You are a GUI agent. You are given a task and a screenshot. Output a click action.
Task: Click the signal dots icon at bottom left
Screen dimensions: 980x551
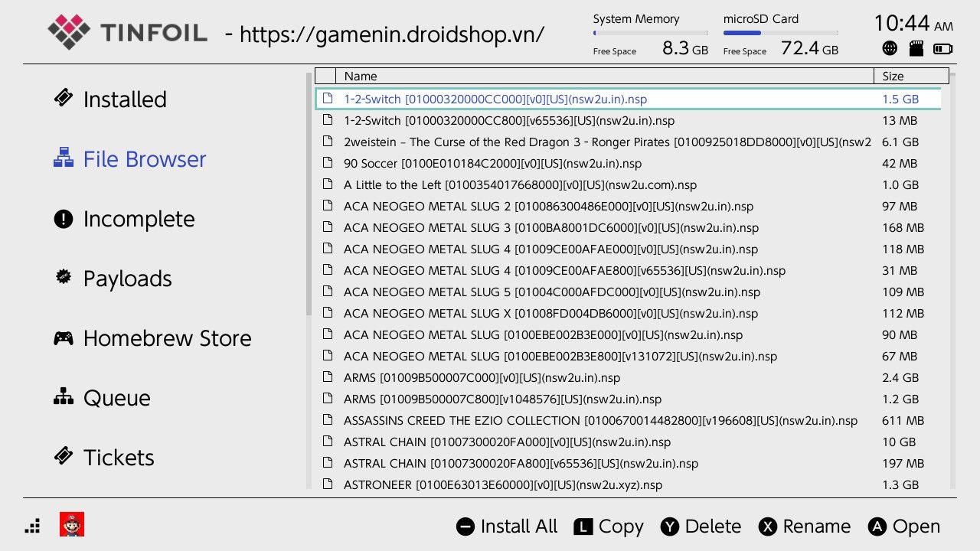coord(33,526)
